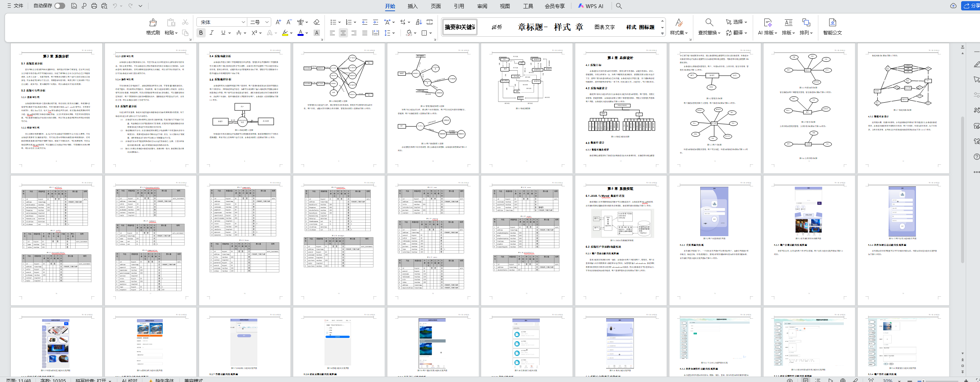Open WPS AI assistant
The image size is (980, 382).
(591, 6)
